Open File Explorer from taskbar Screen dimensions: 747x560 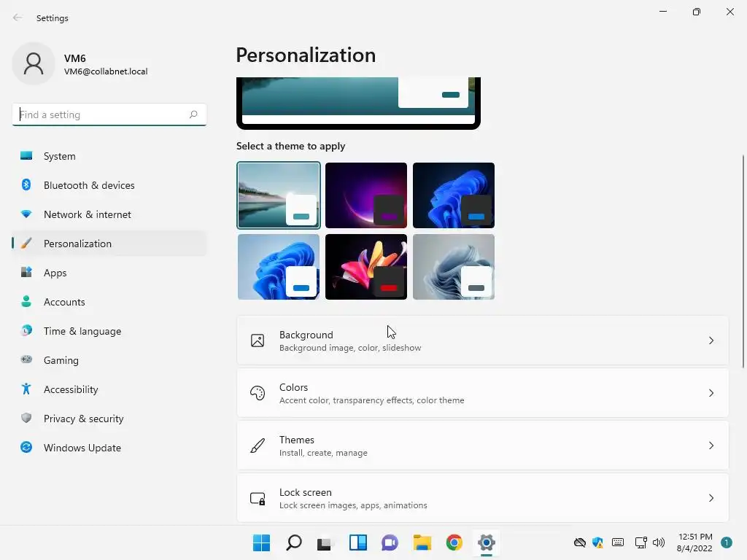[x=422, y=542]
